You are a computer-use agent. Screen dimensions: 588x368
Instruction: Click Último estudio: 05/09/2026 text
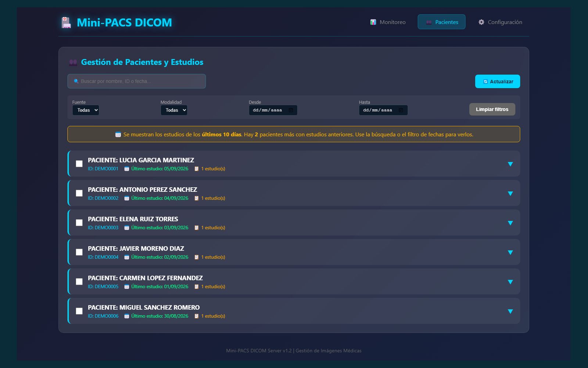pyautogui.click(x=159, y=169)
